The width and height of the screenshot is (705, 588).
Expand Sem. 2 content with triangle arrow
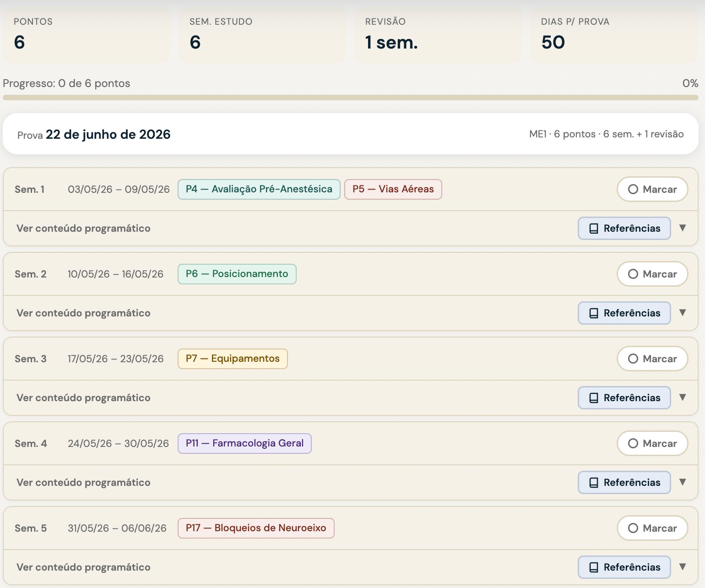[683, 312]
